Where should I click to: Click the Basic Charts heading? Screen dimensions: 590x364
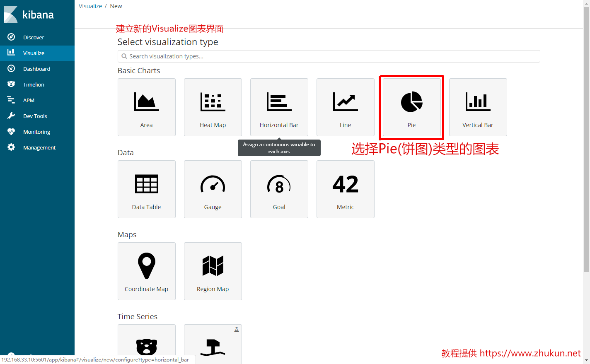coord(139,71)
